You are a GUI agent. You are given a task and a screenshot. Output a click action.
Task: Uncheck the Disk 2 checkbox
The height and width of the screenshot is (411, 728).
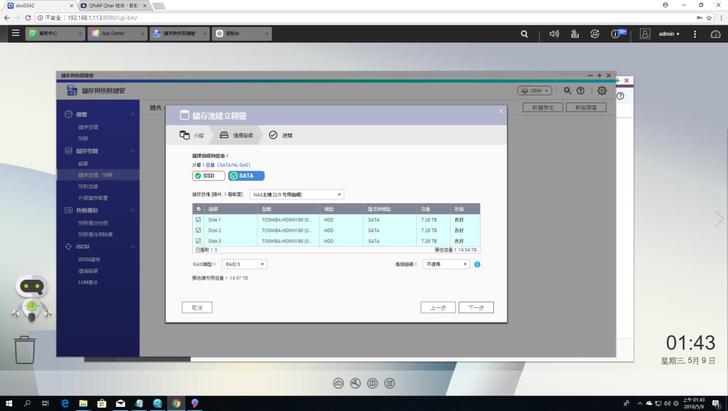coord(199,230)
